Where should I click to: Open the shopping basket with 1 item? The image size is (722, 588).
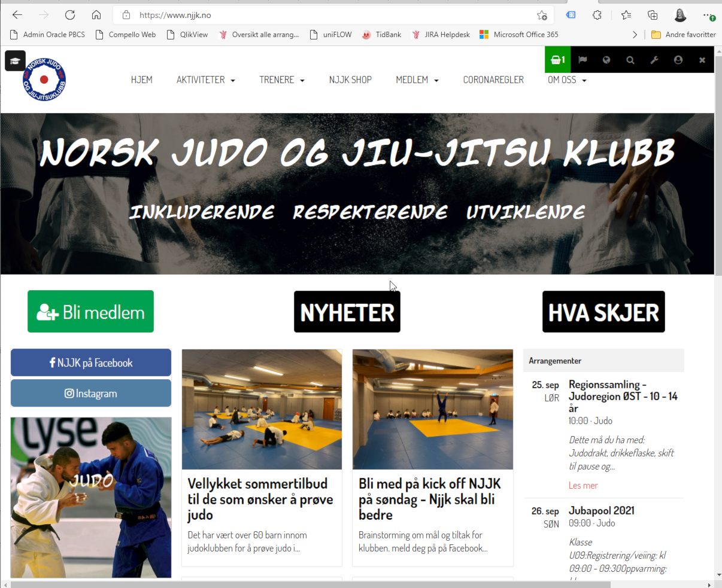click(x=557, y=60)
